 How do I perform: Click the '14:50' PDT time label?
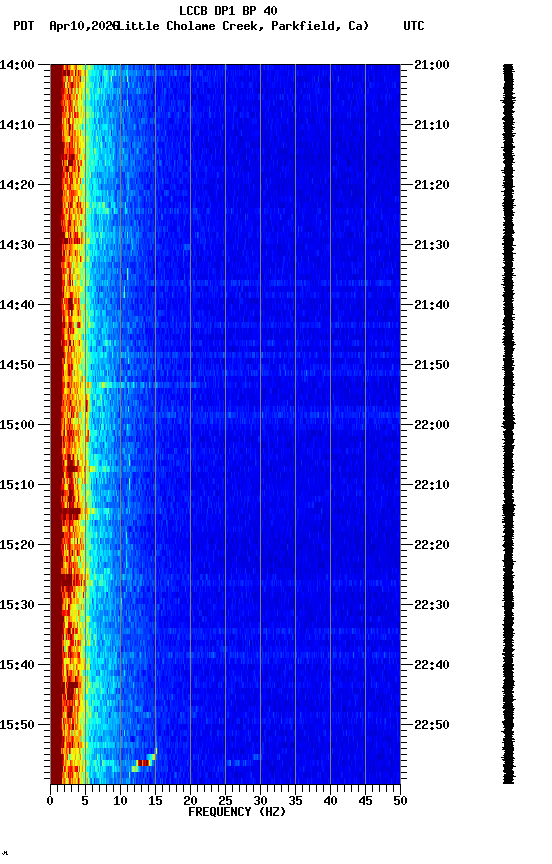pyautogui.click(x=17, y=365)
